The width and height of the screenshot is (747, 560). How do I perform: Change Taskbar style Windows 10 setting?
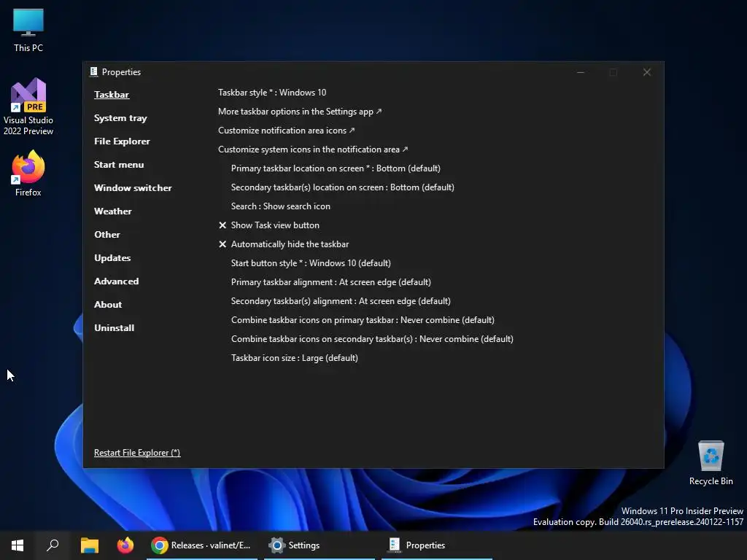click(x=272, y=93)
